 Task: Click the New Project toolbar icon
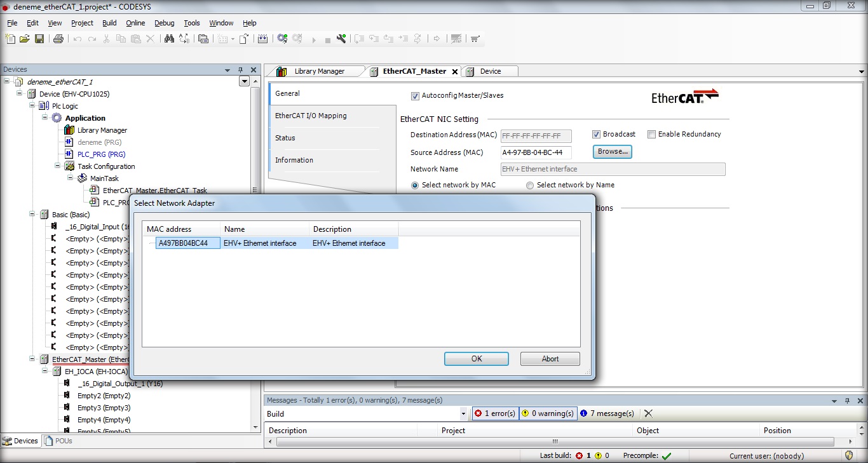(10, 39)
